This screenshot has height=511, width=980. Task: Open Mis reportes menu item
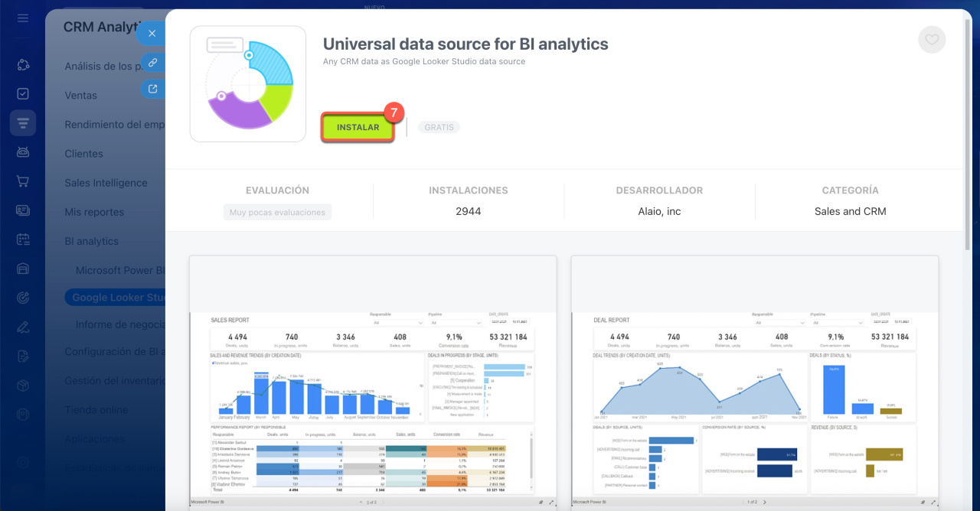click(94, 212)
